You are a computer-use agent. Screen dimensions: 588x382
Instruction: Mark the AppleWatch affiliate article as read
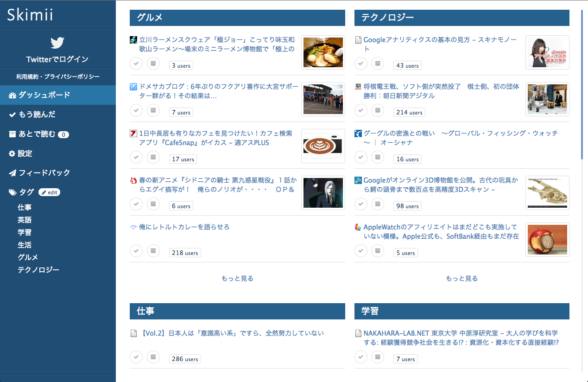(361, 251)
